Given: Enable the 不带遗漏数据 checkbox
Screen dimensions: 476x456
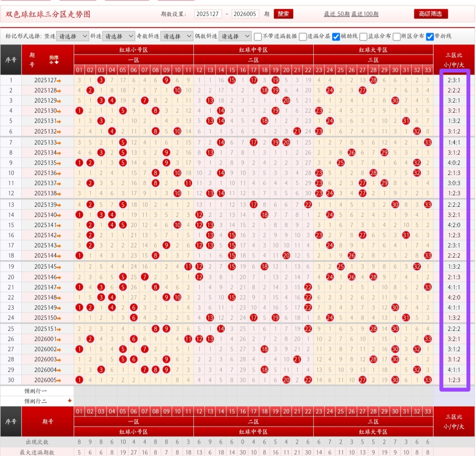Looking at the screenshot, I should click(x=258, y=36).
